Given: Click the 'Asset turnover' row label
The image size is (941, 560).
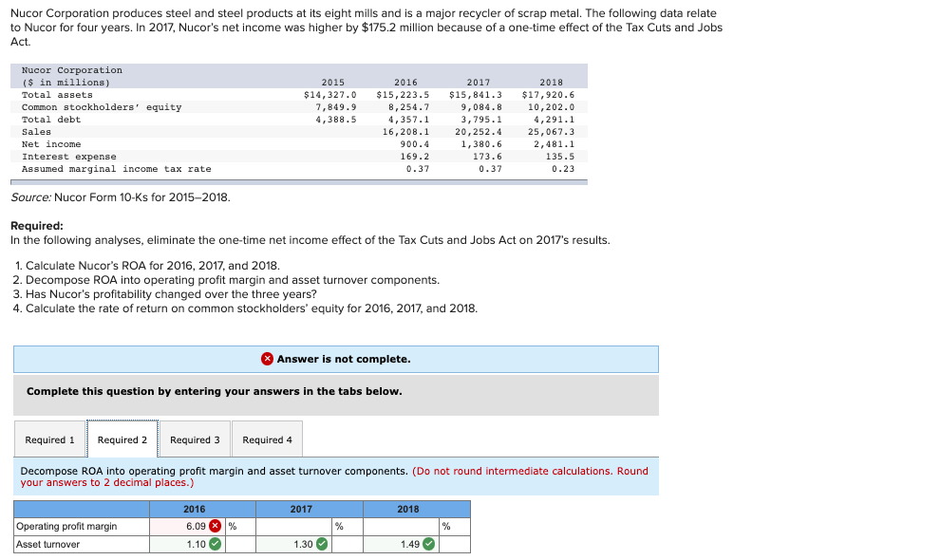Looking at the screenshot, I should pyautogui.click(x=48, y=545).
